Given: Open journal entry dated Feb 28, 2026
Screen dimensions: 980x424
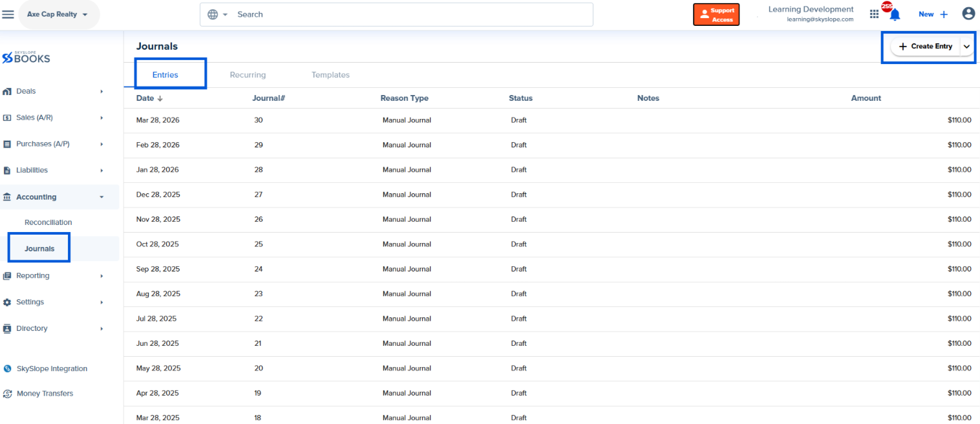Looking at the screenshot, I should click(551, 145).
